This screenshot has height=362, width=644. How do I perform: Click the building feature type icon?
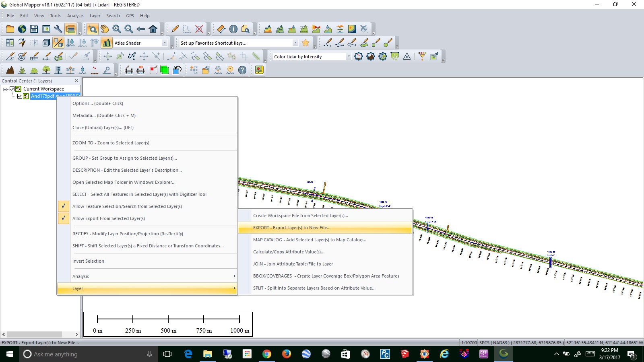[x=58, y=70]
